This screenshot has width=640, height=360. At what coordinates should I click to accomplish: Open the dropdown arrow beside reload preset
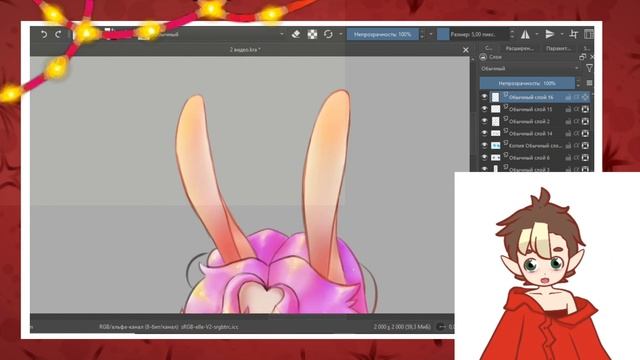341,34
